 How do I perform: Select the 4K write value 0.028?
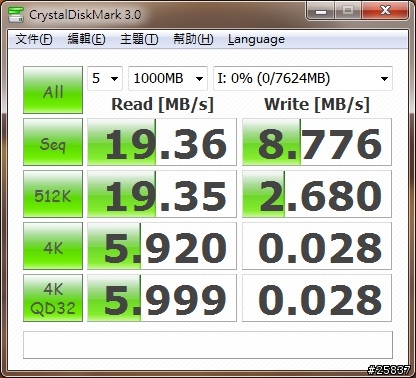tap(317, 246)
